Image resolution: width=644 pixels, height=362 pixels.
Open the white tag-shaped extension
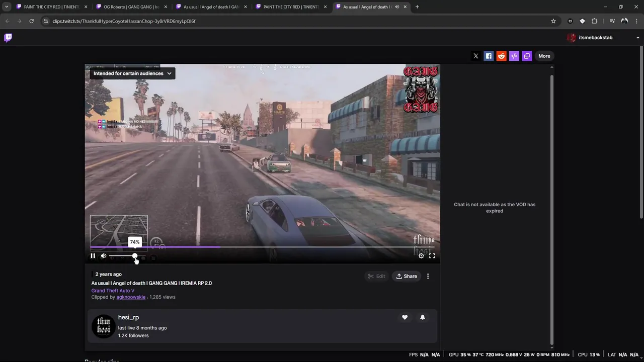[582, 21]
